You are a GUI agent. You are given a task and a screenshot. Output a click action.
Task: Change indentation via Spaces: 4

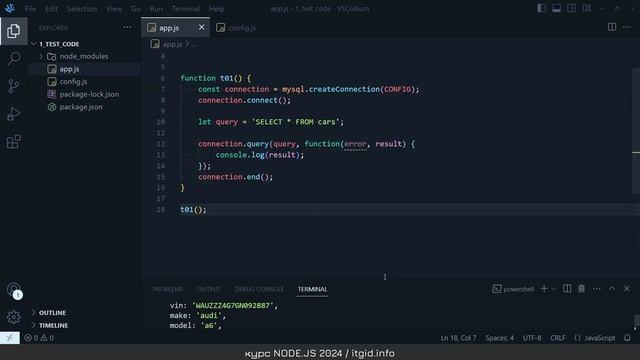pyautogui.click(x=499, y=338)
